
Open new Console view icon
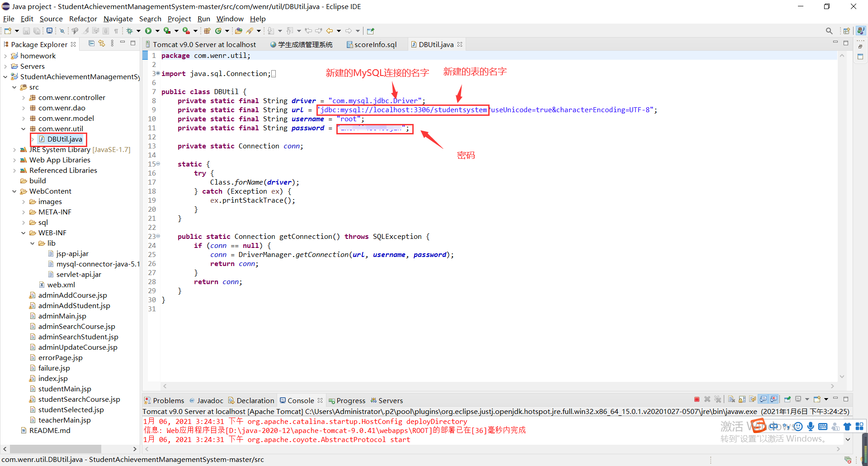[x=817, y=399]
